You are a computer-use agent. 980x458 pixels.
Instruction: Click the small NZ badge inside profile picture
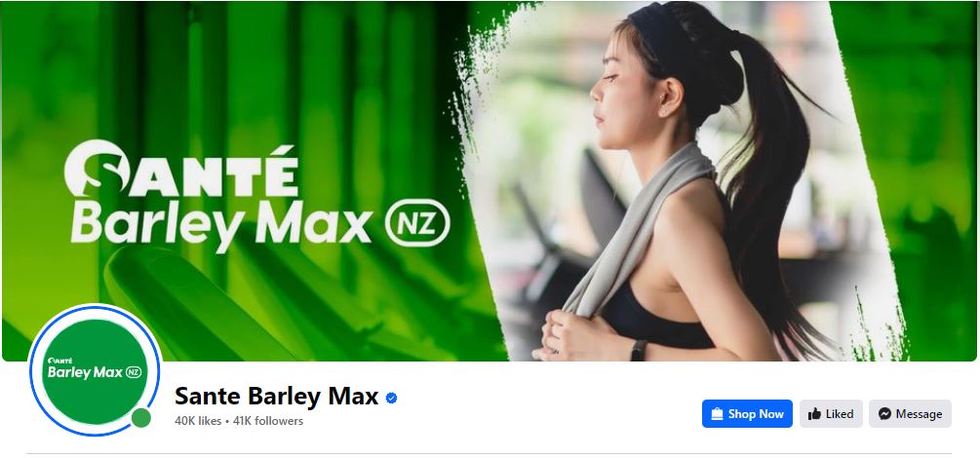click(x=134, y=372)
